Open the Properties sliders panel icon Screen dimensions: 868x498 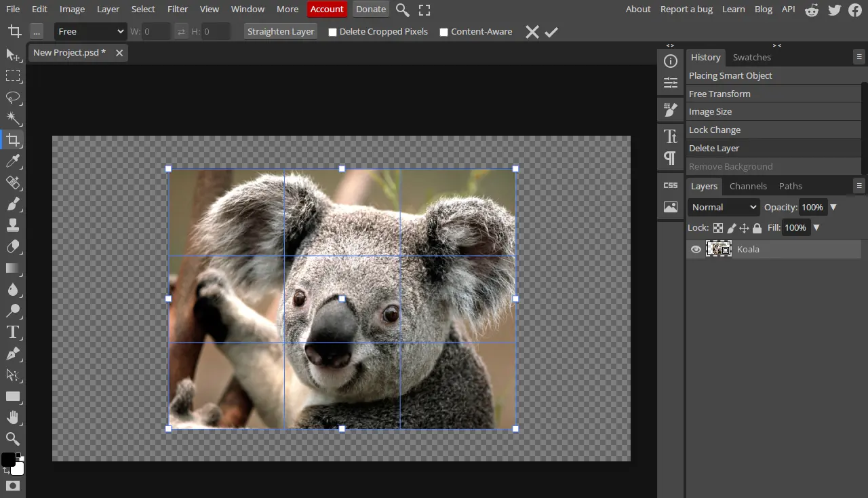671,83
